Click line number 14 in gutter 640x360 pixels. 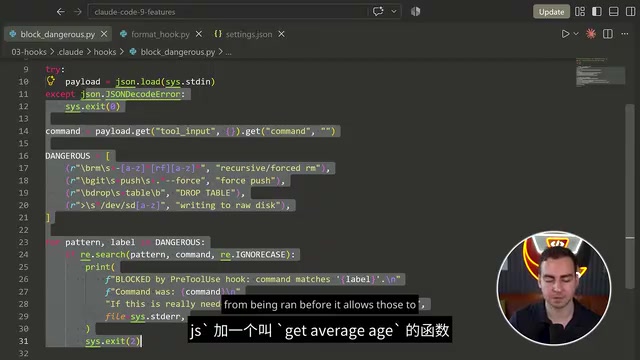coord(23,131)
